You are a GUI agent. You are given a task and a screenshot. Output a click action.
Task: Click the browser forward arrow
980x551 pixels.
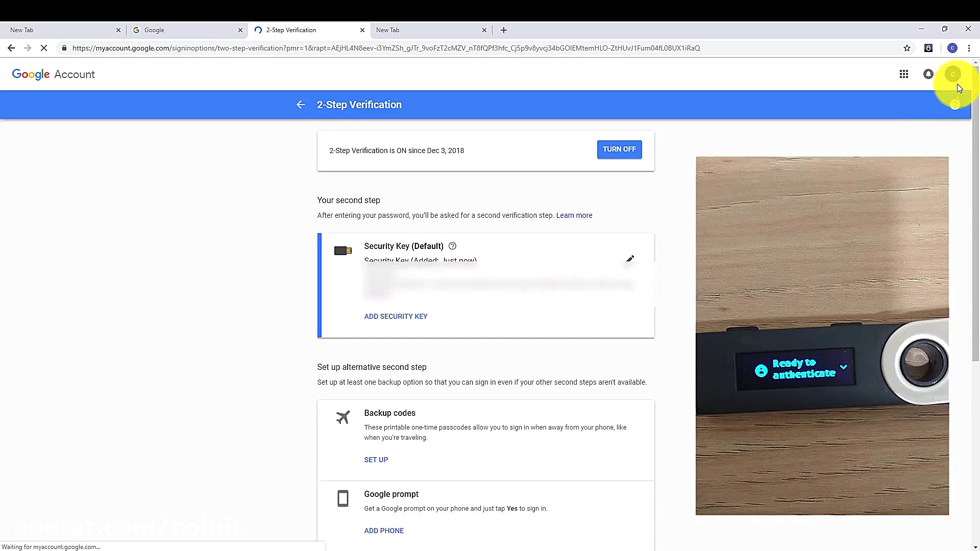coord(28,48)
